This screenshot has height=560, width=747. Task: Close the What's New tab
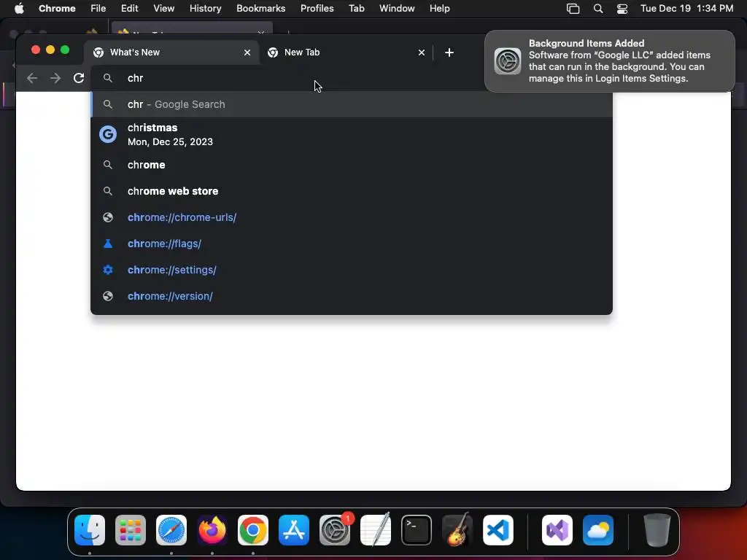point(247,52)
